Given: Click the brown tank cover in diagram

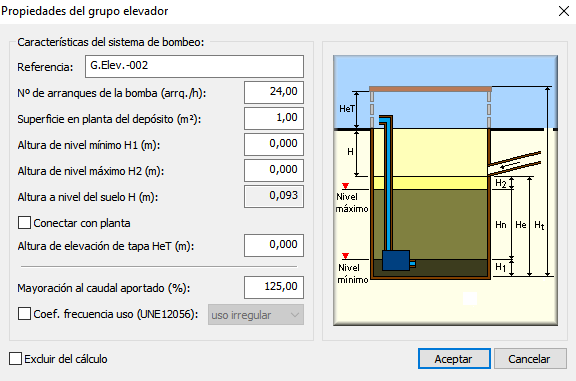Looking at the screenshot, I should click(430, 89).
